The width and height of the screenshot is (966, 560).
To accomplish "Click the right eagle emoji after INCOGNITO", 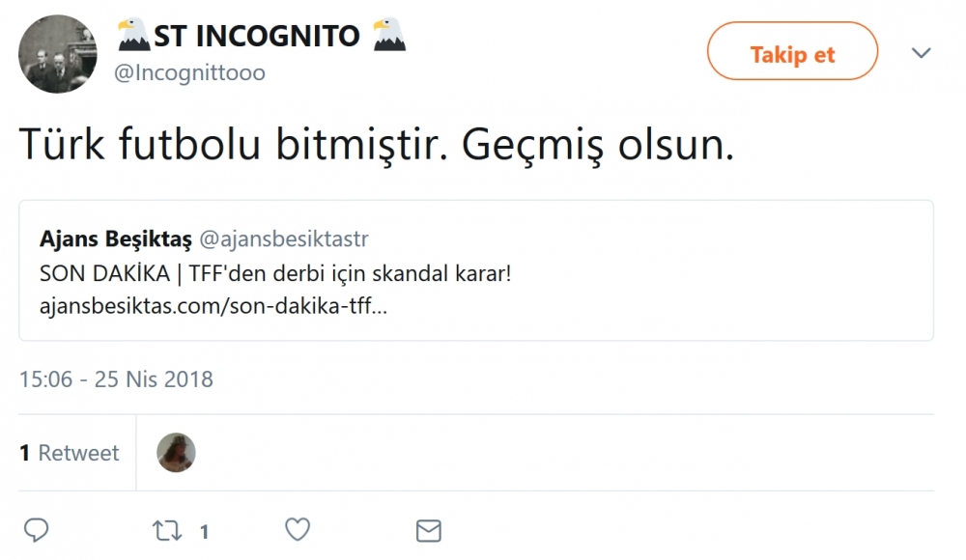I will click(x=388, y=36).
